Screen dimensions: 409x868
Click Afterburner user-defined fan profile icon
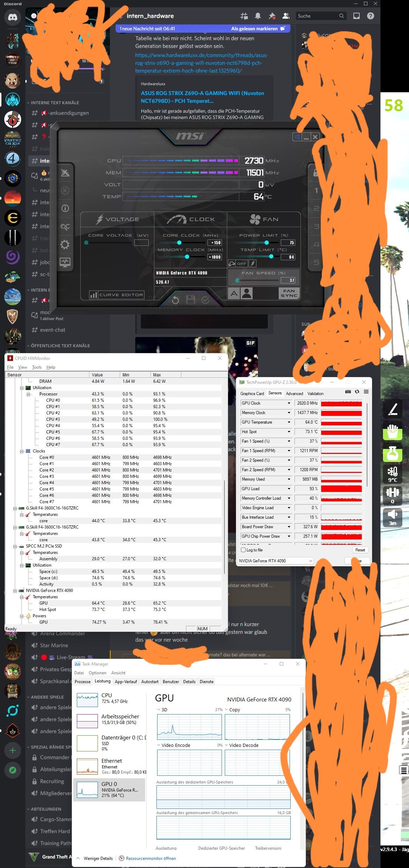coord(247,293)
